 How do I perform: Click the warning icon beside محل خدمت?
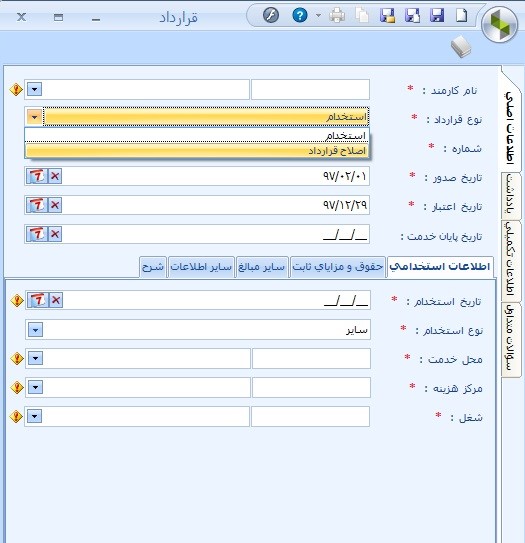17,358
